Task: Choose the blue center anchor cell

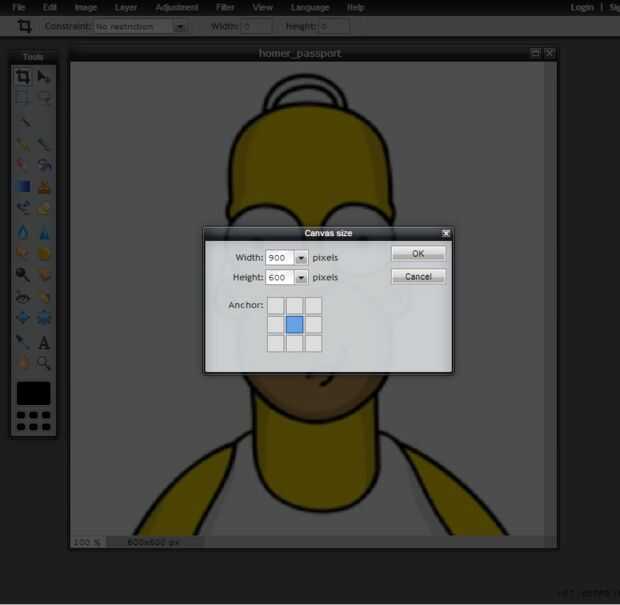Action: tap(295, 325)
